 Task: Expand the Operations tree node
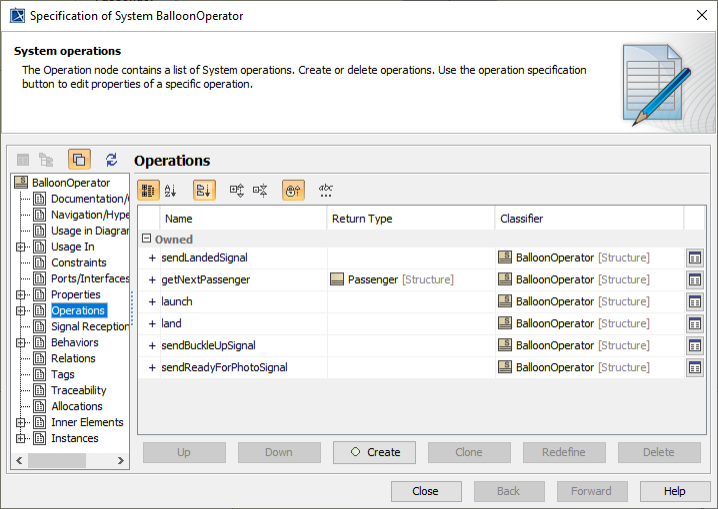20,311
